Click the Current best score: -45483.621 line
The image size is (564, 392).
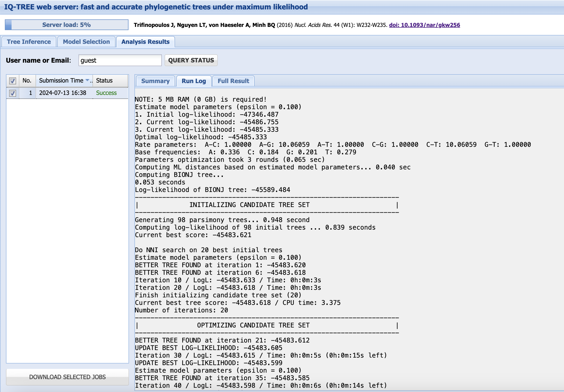coord(193,235)
